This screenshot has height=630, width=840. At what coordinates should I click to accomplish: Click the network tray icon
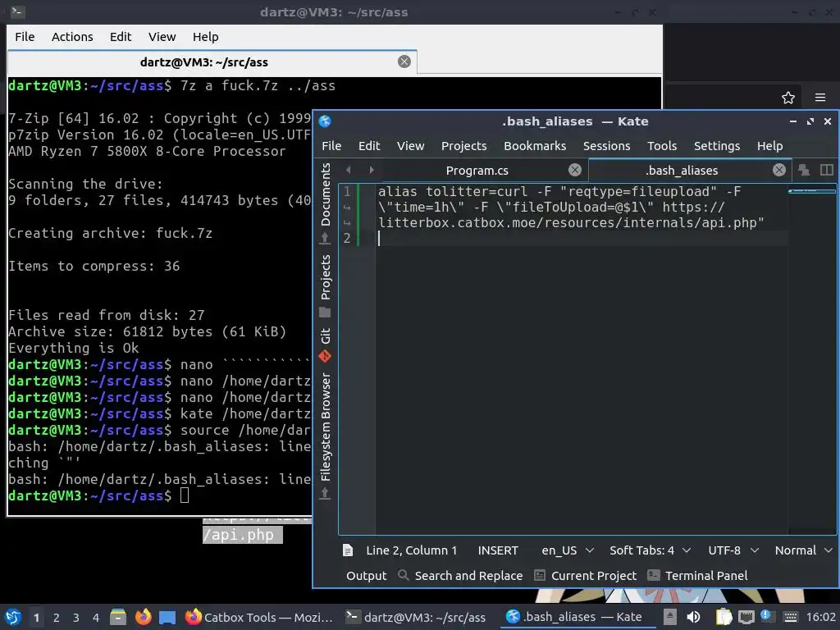click(x=746, y=617)
